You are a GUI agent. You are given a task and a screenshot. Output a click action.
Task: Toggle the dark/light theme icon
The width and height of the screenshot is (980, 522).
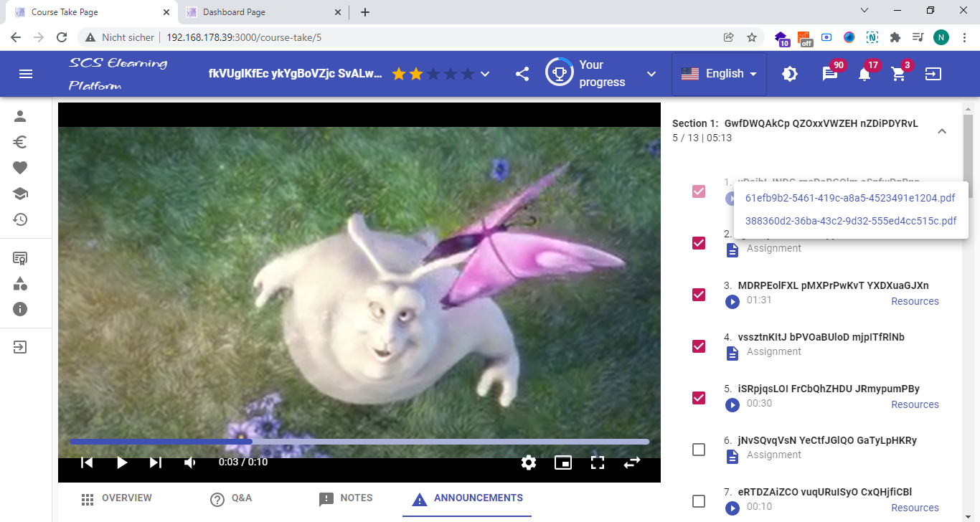(790, 74)
